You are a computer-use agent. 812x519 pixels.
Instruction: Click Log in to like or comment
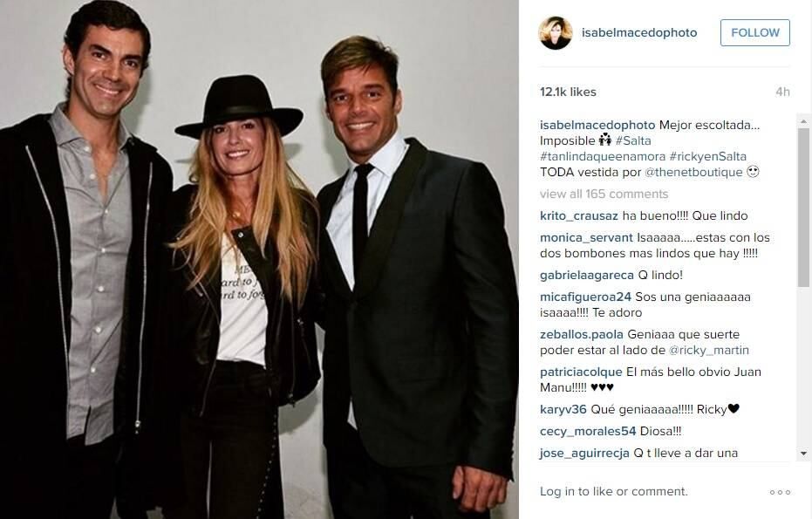[614, 492]
